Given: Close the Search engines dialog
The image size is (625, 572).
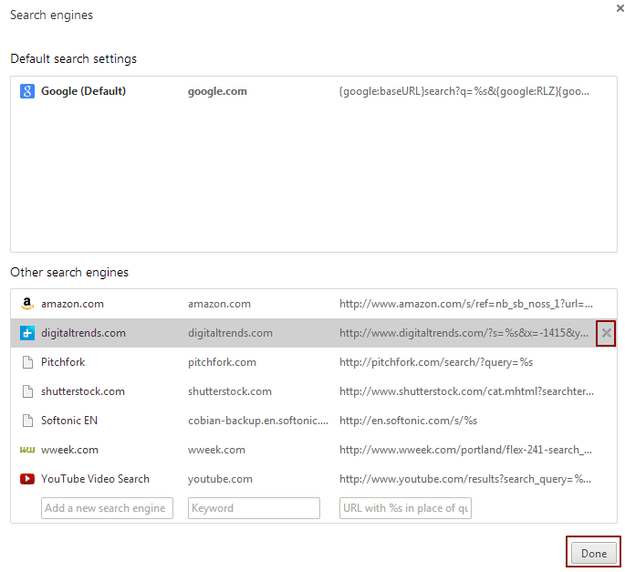Looking at the screenshot, I should pyautogui.click(x=620, y=8).
